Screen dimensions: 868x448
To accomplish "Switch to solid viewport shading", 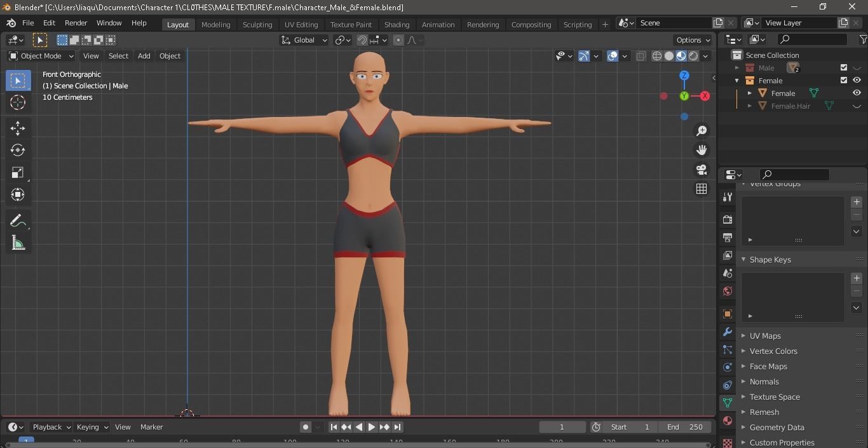I will 669,56.
